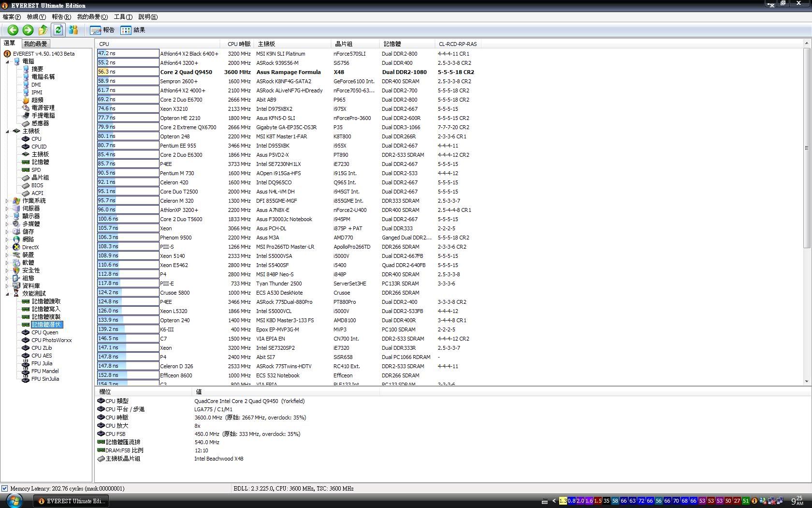This screenshot has height=508, width=812.
Task: Select the CPU Queen benchmark item
Action: pyautogui.click(x=44, y=332)
